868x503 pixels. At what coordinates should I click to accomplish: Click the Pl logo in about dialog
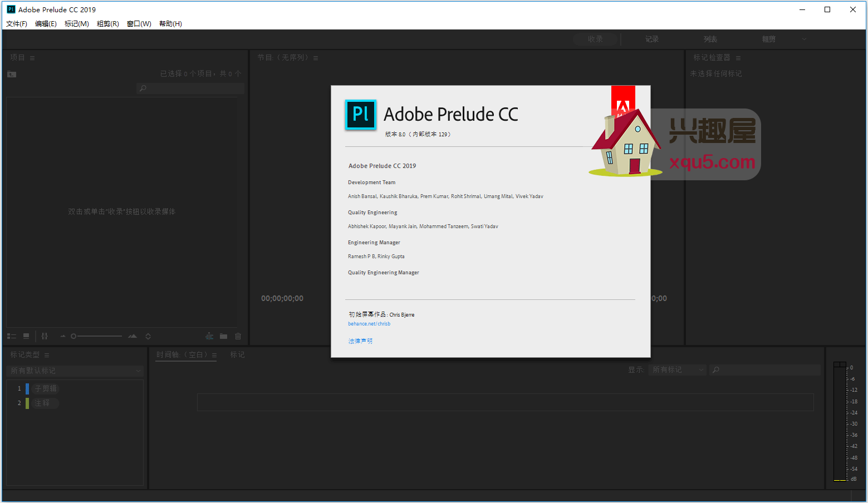coord(361,115)
